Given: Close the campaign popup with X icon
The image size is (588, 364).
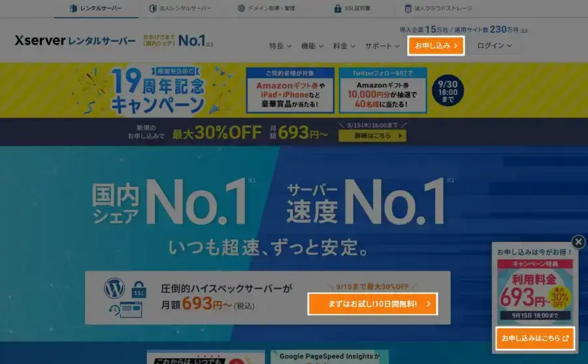Looking at the screenshot, I should click(578, 242).
